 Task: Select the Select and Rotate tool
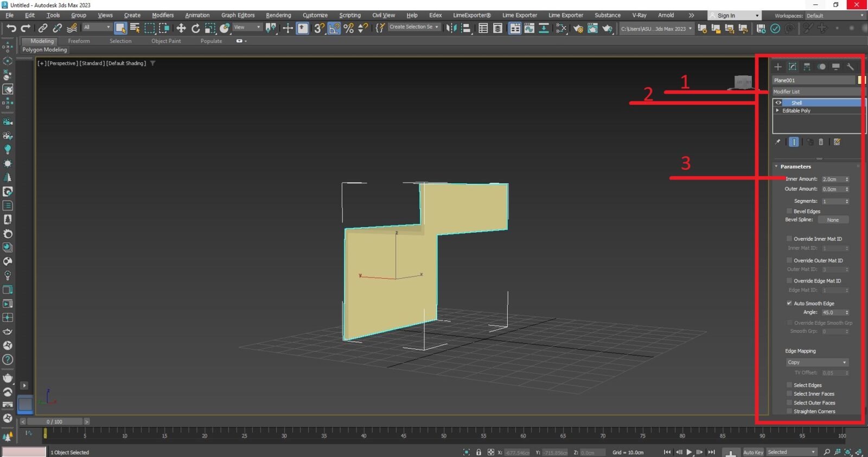195,28
